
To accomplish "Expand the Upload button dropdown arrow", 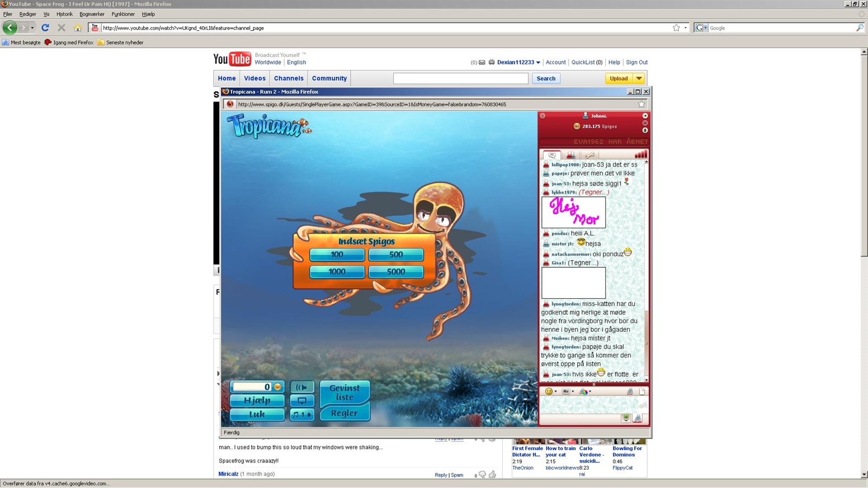I will (639, 79).
